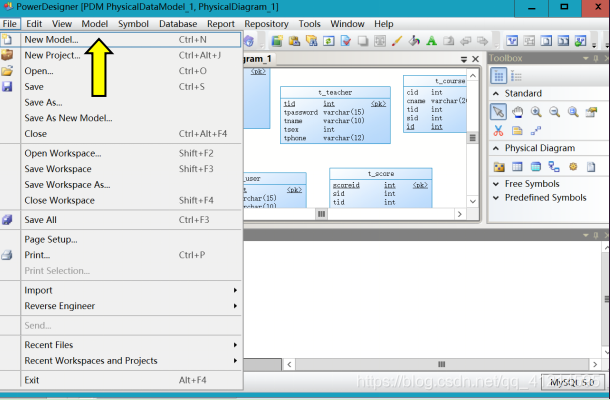
Task: Select the Pointer tool in Toolbox
Action: pos(498,112)
